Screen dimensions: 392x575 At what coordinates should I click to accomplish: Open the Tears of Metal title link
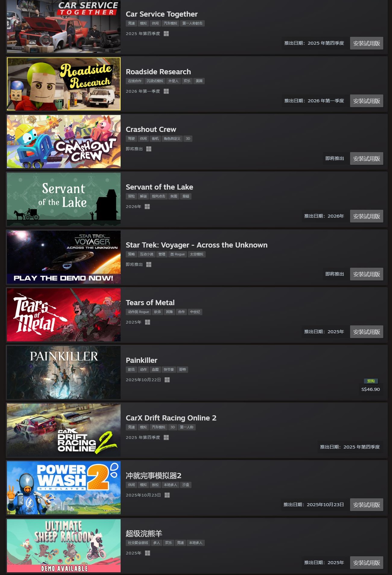pos(150,302)
